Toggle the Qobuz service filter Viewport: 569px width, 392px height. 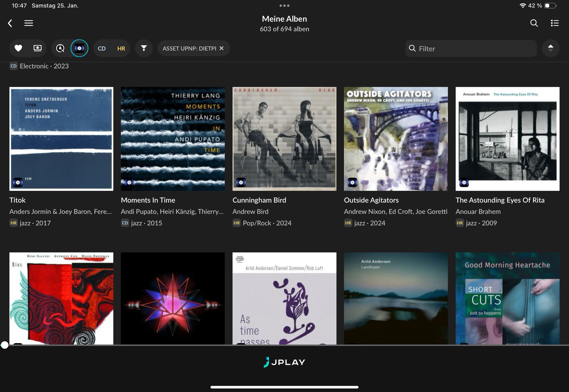(60, 48)
